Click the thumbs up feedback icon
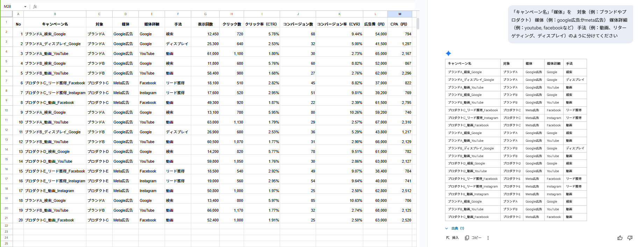Image resolution: width=644 pixels, height=247 pixels. pyautogui.click(x=620, y=238)
